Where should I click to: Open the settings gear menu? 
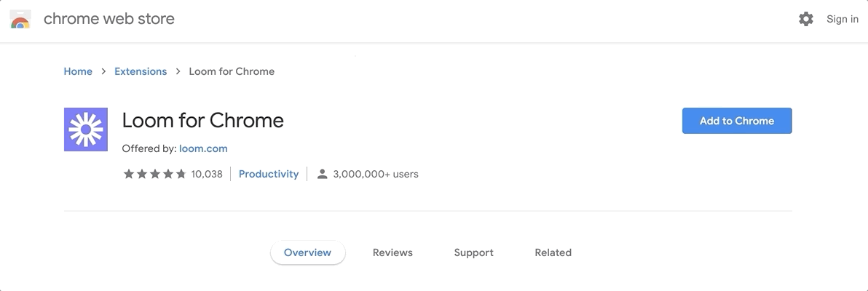[806, 19]
